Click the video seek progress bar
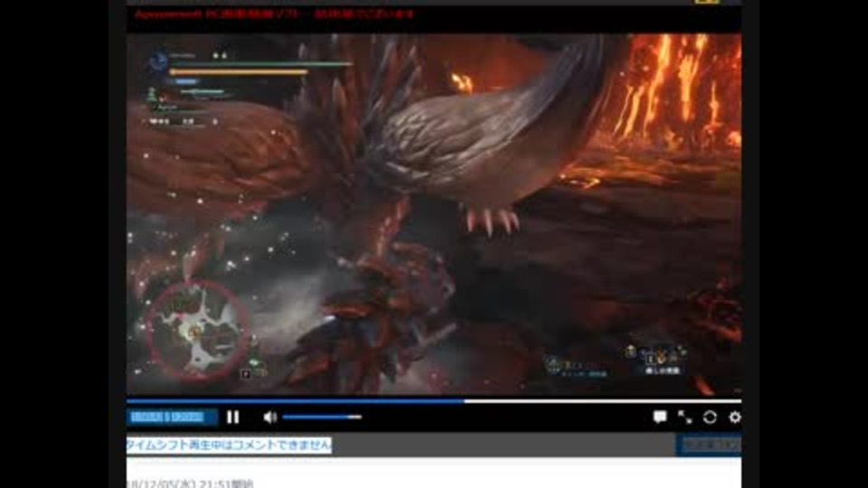 tap(433, 401)
